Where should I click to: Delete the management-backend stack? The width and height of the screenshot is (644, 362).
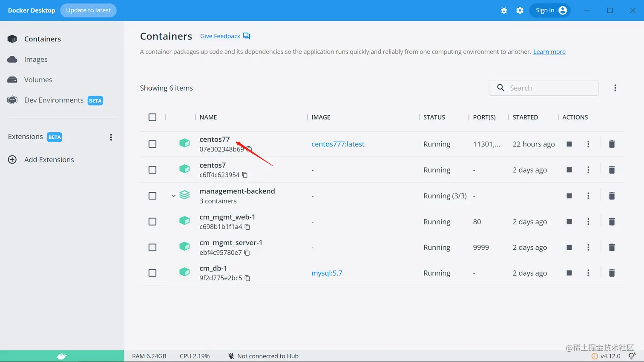pos(612,196)
